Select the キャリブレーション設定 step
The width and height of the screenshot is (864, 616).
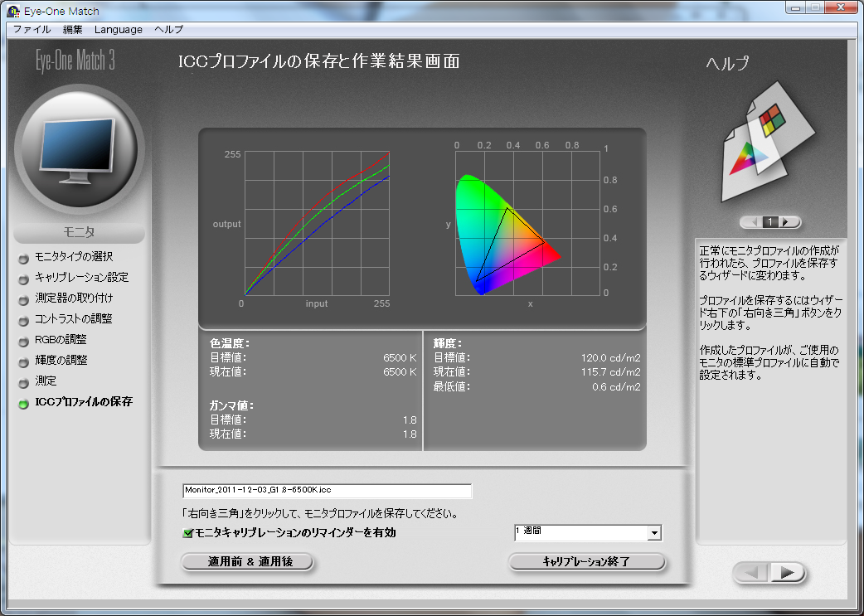tap(81, 277)
